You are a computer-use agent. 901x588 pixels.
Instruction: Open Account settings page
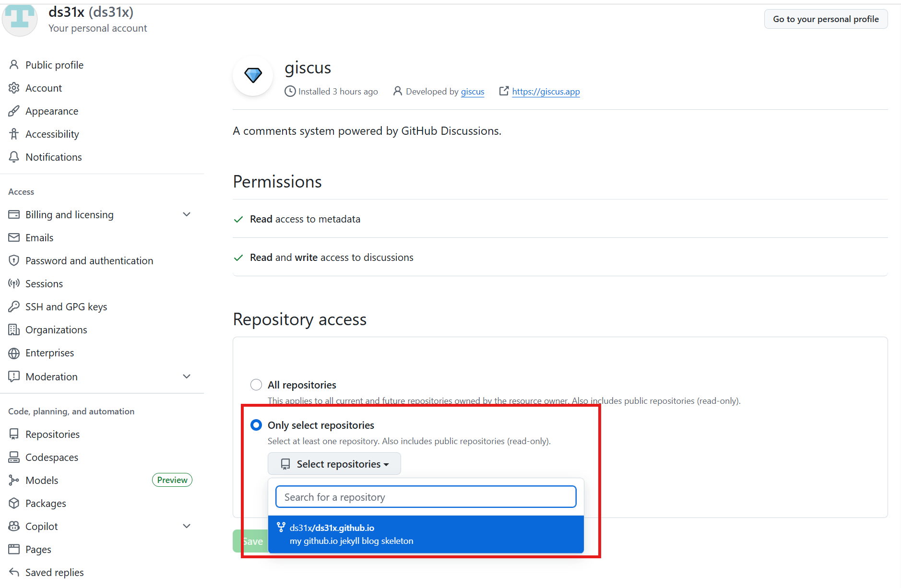pos(44,88)
